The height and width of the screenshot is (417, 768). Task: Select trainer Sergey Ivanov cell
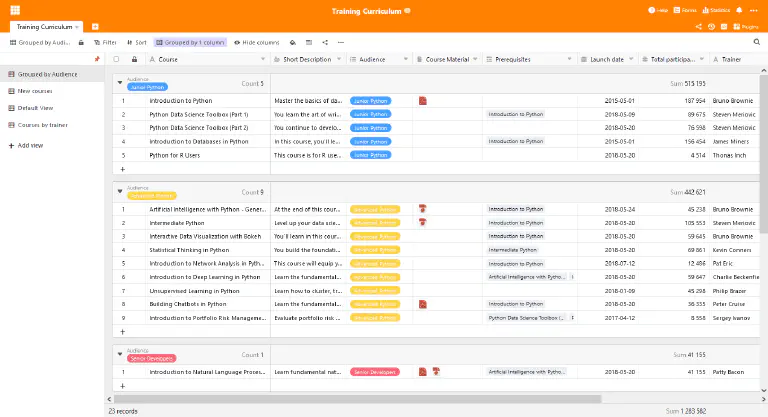click(734, 318)
